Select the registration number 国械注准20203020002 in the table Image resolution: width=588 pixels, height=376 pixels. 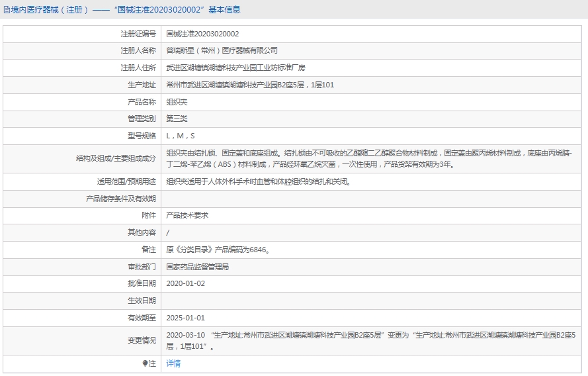[202, 34]
